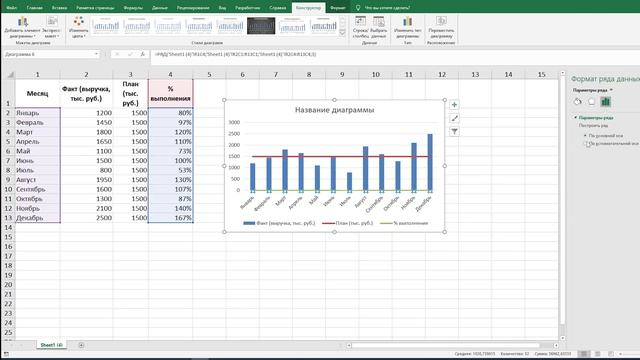The width and height of the screenshot is (640, 360).
Task: Click macro record icon in status bar
Action: 6,354
